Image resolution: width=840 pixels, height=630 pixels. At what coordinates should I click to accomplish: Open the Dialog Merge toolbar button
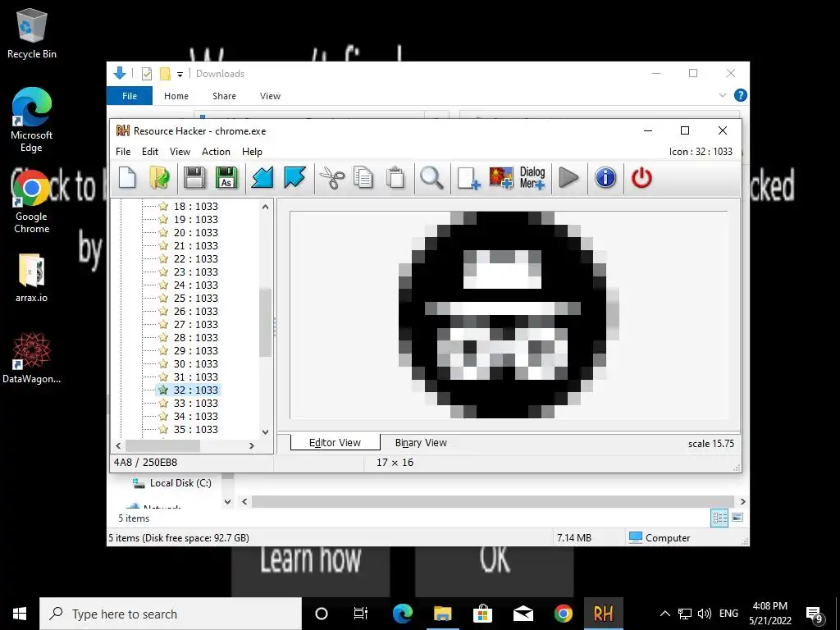coord(532,178)
